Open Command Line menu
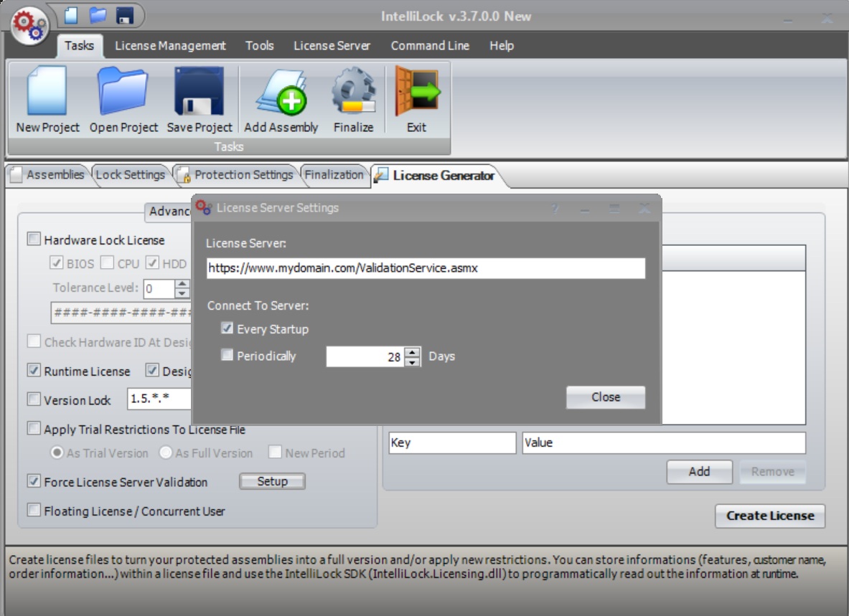 click(x=430, y=45)
